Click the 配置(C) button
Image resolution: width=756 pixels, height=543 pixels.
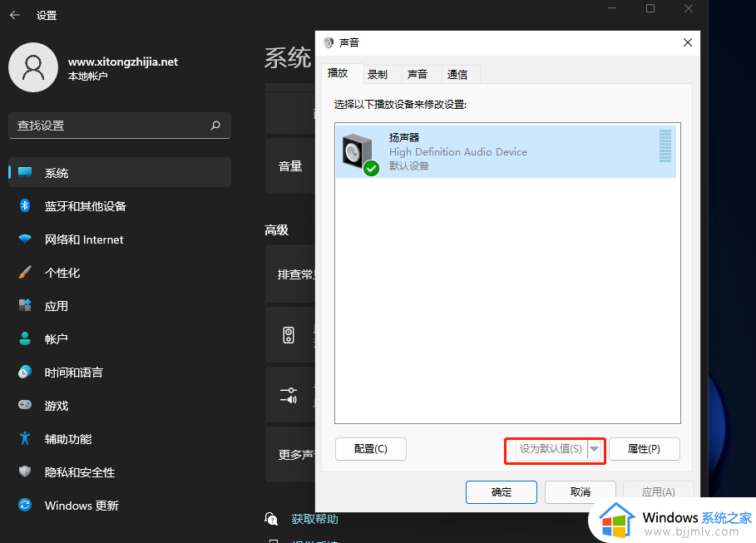371,449
